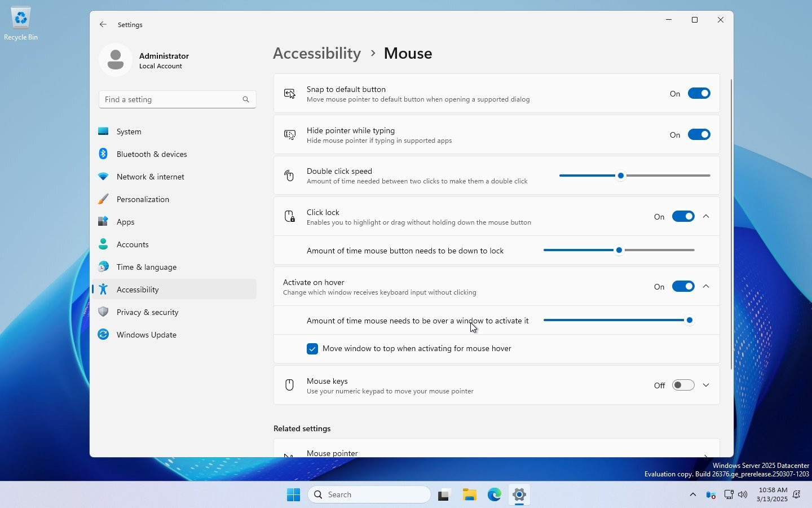Open the Windows Start button
The height and width of the screenshot is (508, 812).
[293, 494]
